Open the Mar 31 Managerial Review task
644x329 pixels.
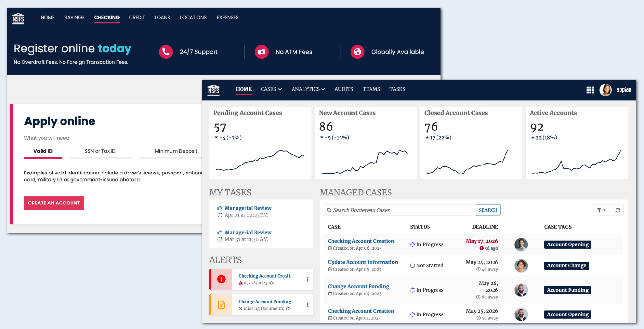click(248, 233)
